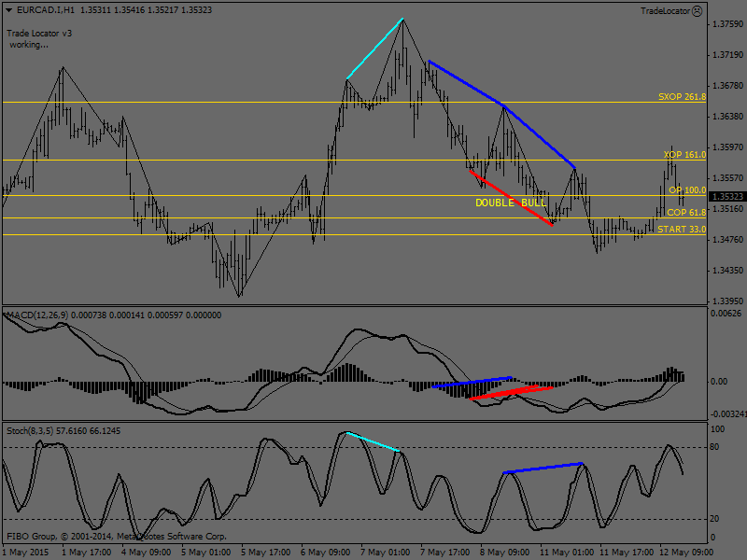Click the current price tag 1.35323
This screenshot has width=747, height=560.
coord(727,197)
